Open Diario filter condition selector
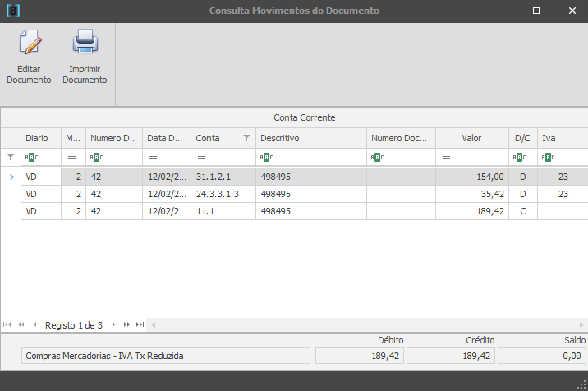This screenshot has height=391, width=588. click(x=30, y=157)
